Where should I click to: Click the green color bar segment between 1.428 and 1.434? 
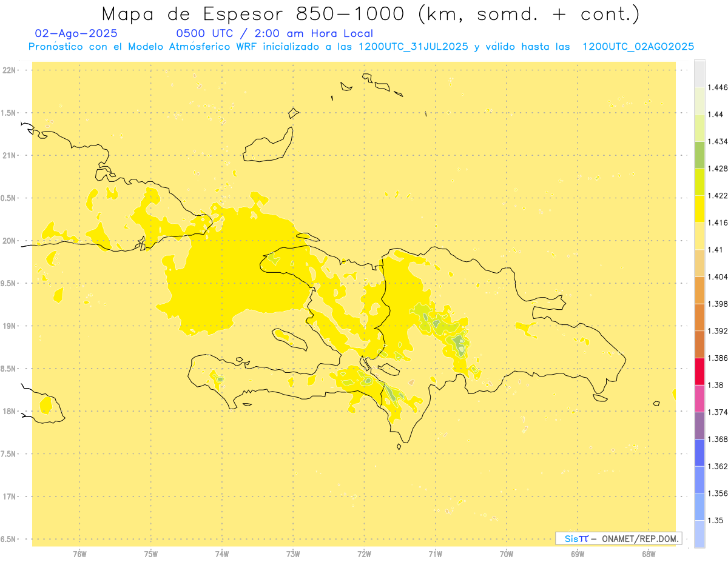699,155
